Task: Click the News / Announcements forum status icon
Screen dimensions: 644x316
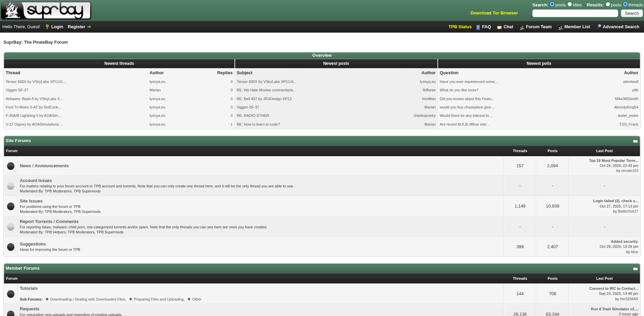Action: [11, 166]
